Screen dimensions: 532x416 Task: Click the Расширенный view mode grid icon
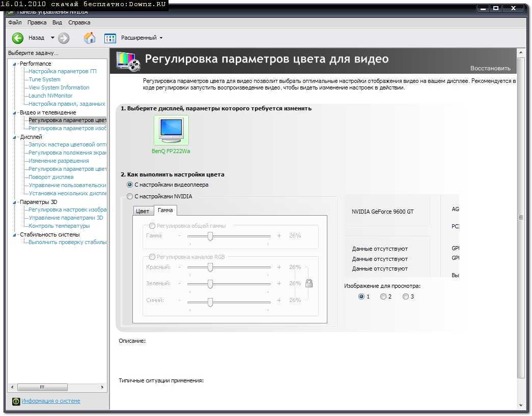click(x=110, y=38)
